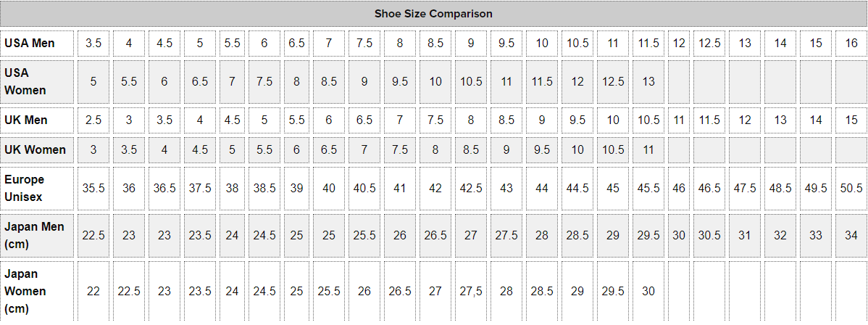The image size is (868, 325).
Task: Select the USA Men row header
Action: tap(30, 44)
